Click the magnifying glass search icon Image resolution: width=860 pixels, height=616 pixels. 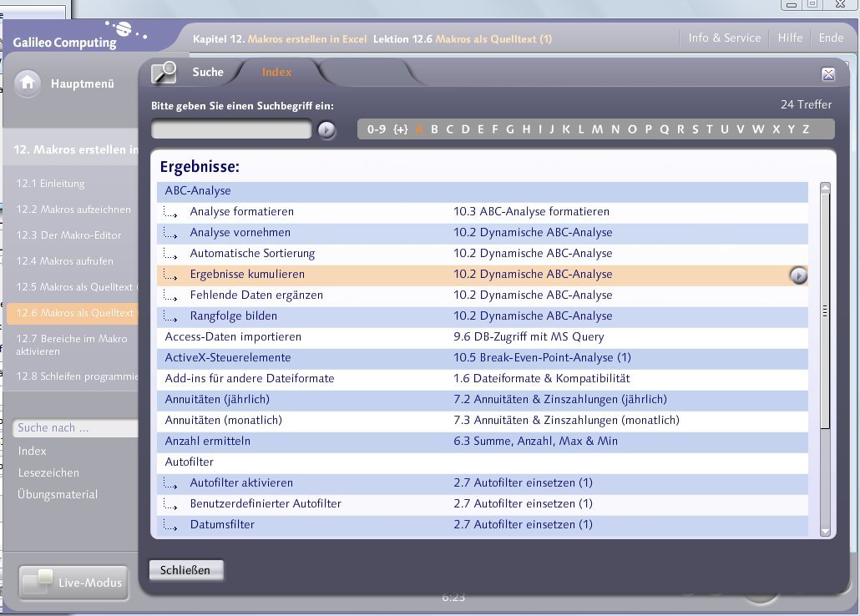[x=164, y=73]
